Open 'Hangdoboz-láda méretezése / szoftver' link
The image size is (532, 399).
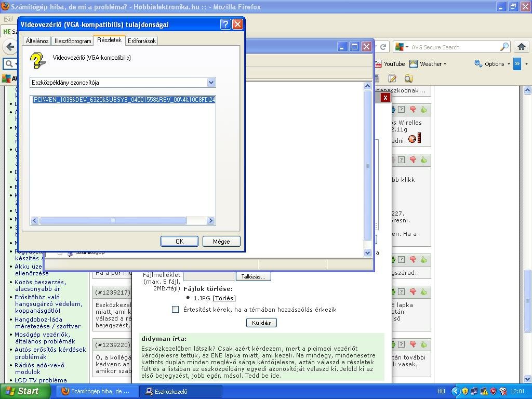click(47, 323)
